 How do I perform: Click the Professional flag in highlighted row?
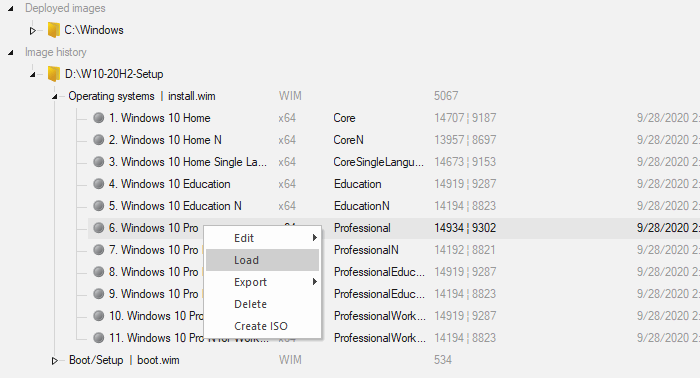pos(362,228)
